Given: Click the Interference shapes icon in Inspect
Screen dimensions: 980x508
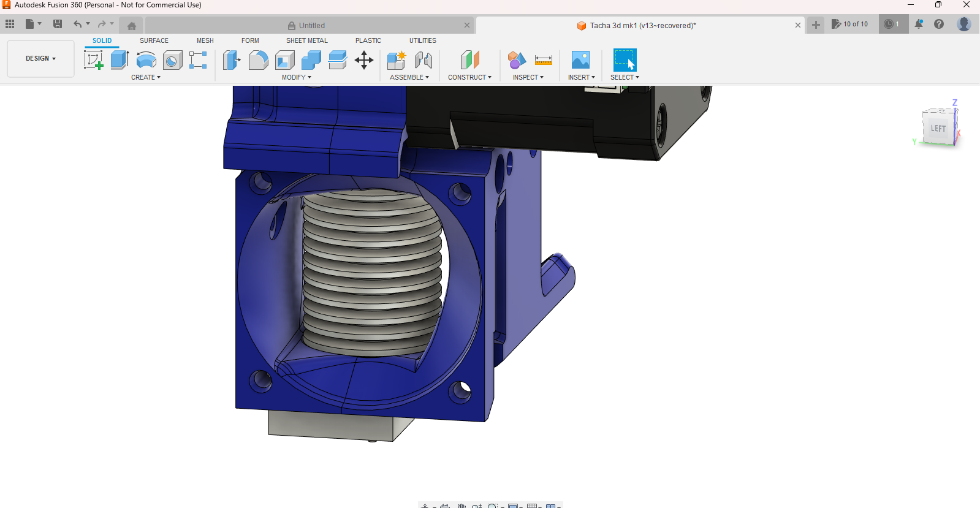Looking at the screenshot, I should [x=517, y=60].
